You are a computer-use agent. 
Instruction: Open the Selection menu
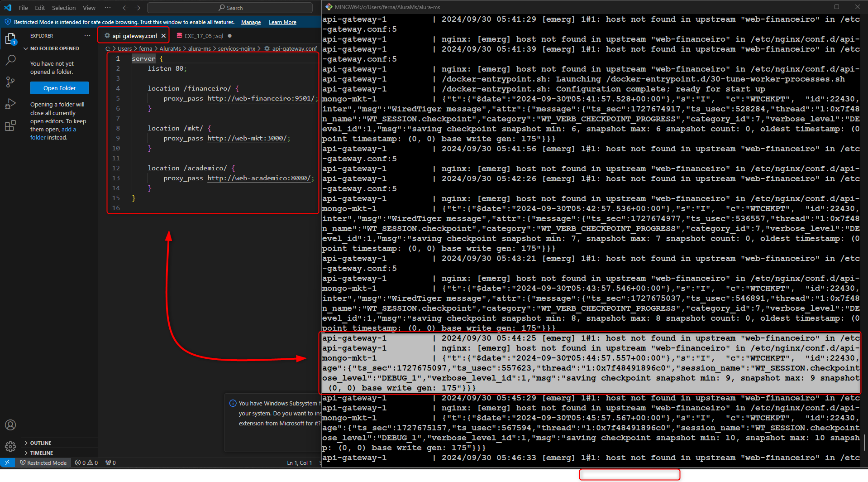pos(64,8)
